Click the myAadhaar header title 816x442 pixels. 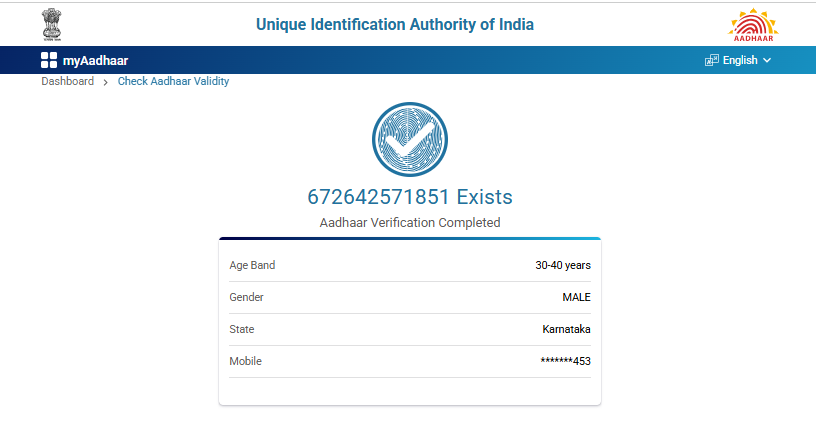click(95, 60)
